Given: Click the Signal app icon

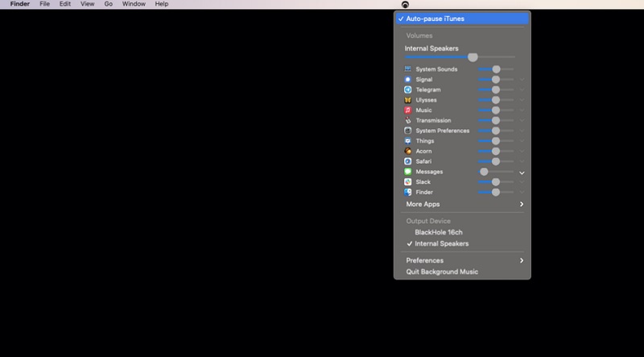Looking at the screenshot, I should tap(408, 80).
